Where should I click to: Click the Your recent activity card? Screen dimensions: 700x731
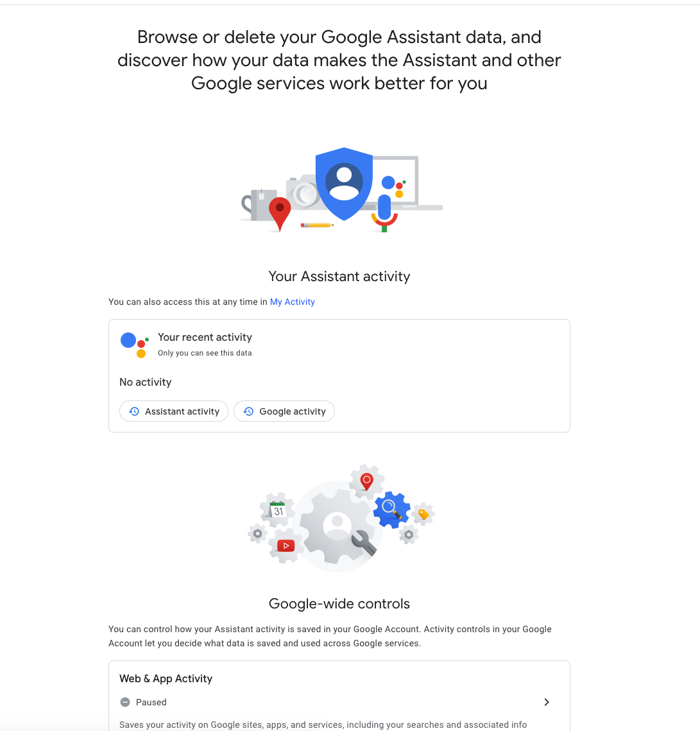click(339, 375)
